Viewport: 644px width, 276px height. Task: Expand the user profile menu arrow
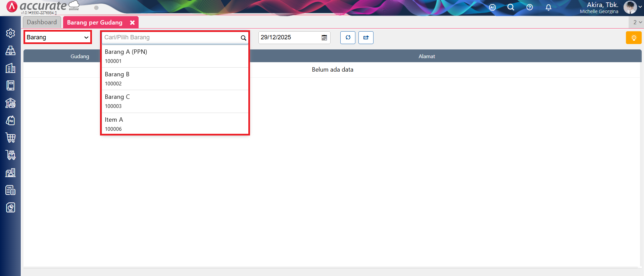tap(640, 7)
